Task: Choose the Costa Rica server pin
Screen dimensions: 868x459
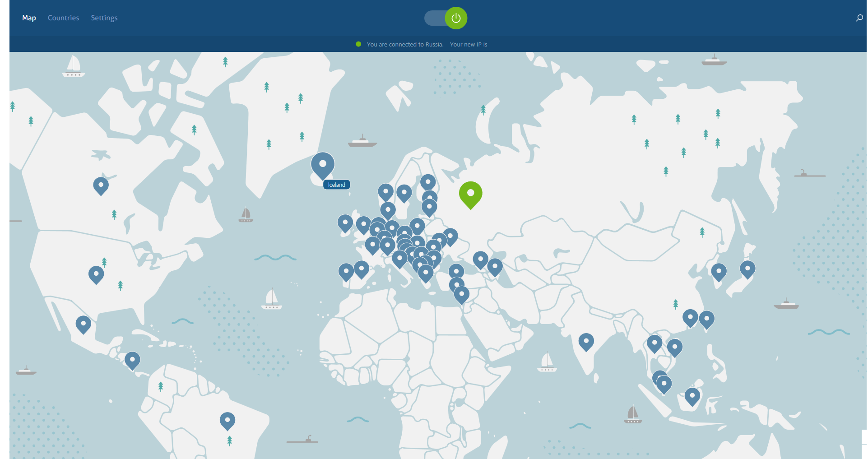Action: (x=132, y=360)
